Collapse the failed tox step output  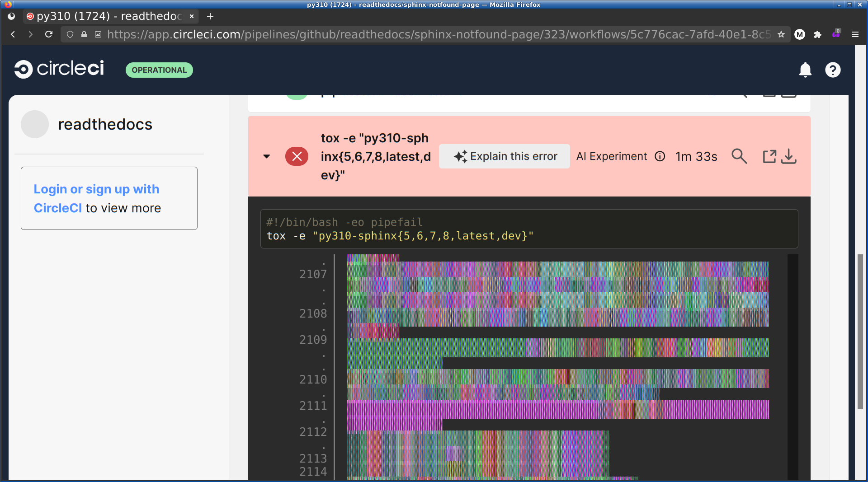[267, 156]
